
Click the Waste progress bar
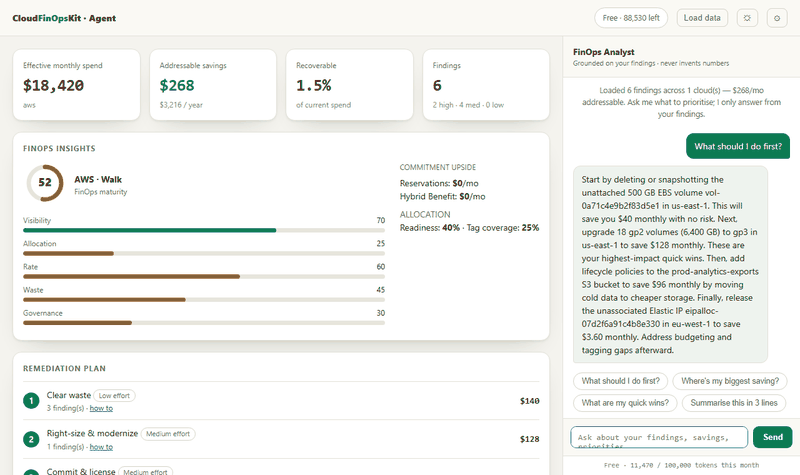(x=204, y=300)
